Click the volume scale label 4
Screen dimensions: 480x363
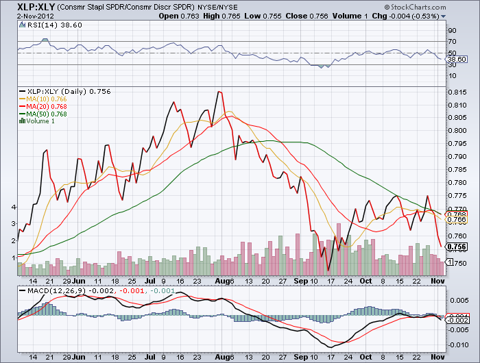(x=13, y=207)
